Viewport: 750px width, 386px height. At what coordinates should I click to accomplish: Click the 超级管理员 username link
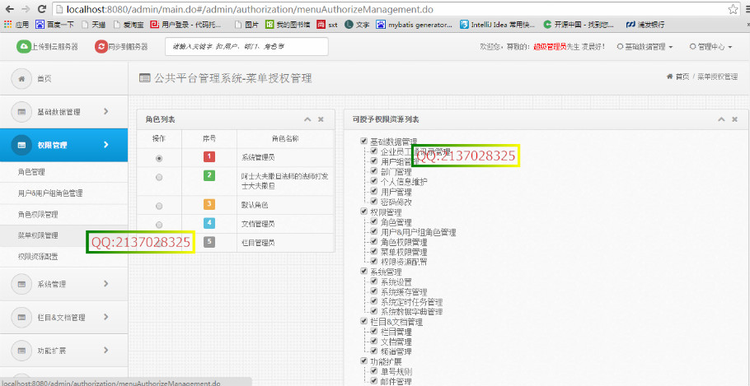(550, 47)
